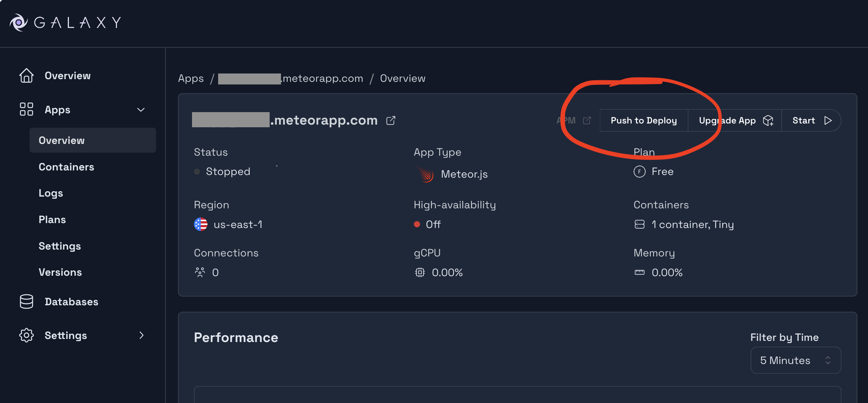Screen dimensions: 868x403
Task: Click the Overview breadcrumb text
Action: [403, 78]
